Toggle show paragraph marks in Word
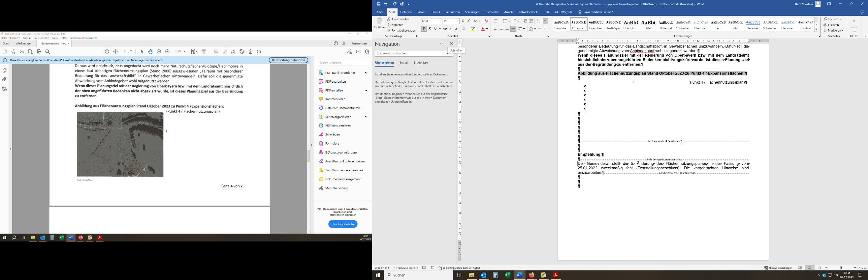This screenshot has width=868, height=280. 546,21
